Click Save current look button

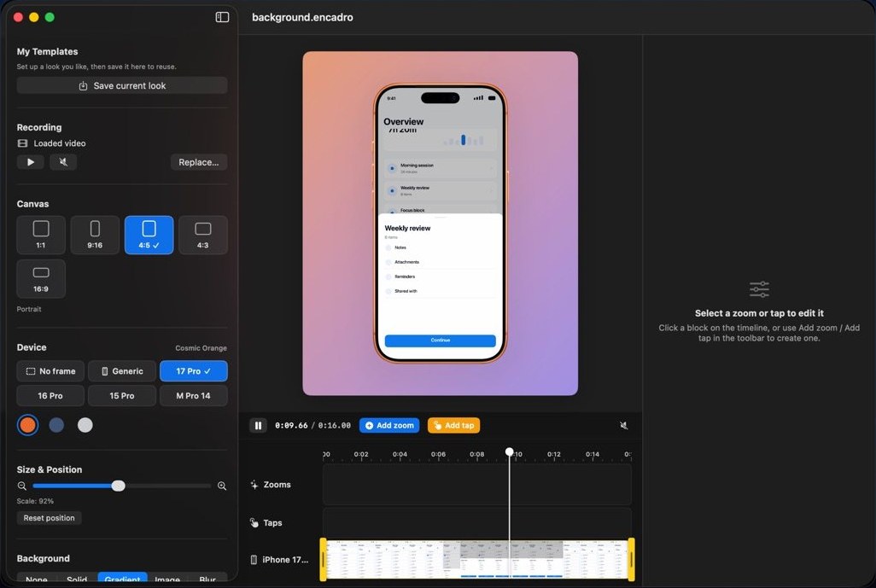[x=122, y=85]
